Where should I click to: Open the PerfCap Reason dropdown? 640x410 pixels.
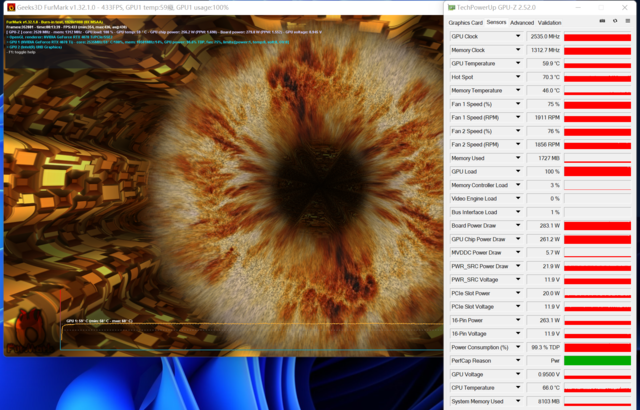[518, 360]
